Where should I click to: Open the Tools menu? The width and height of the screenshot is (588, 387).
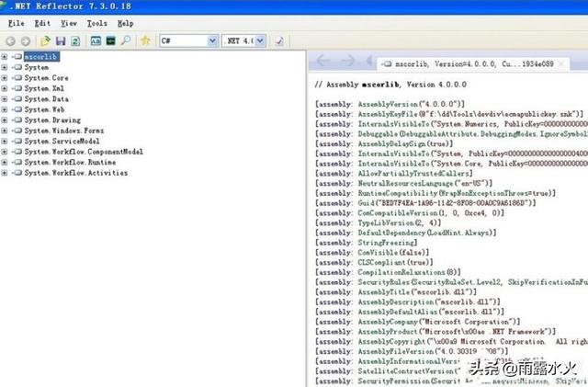pyautogui.click(x=97, y=23)
